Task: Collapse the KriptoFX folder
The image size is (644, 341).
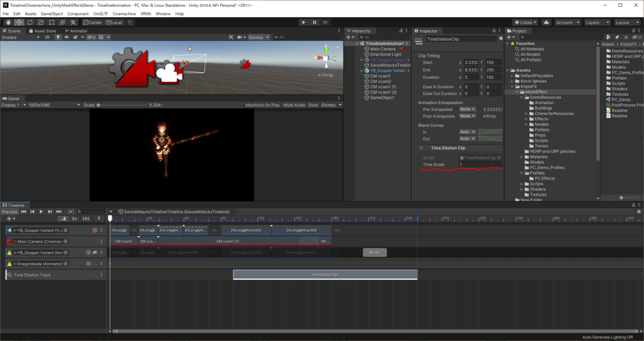Action: [x=512, y=86]
